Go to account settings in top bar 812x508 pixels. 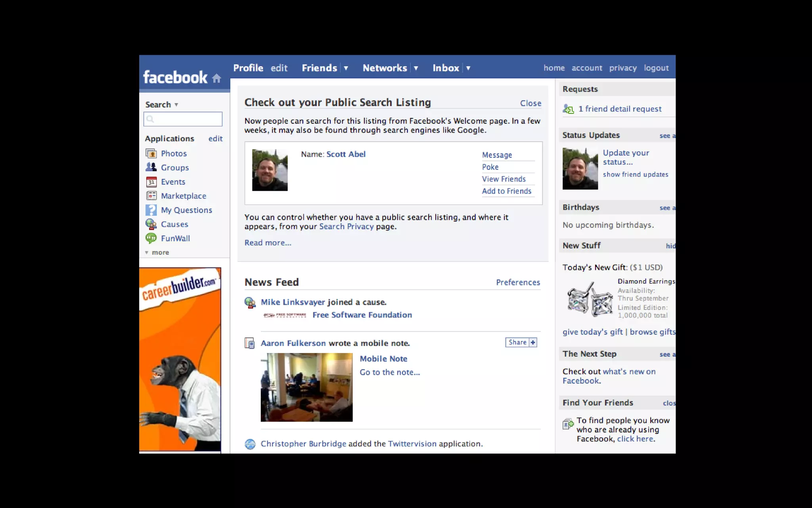click(x=586, y=68)
